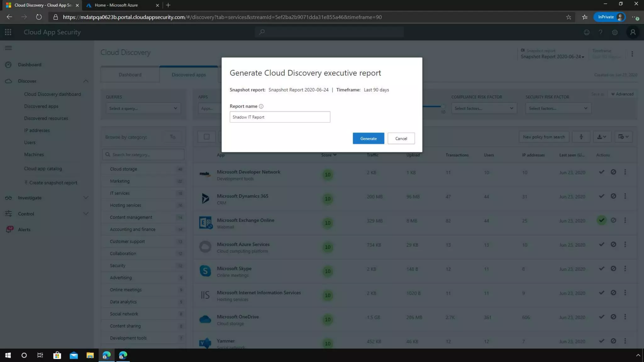Click the risk score slider handle
The height and width of the screenshot is (362, 644).
443,106
